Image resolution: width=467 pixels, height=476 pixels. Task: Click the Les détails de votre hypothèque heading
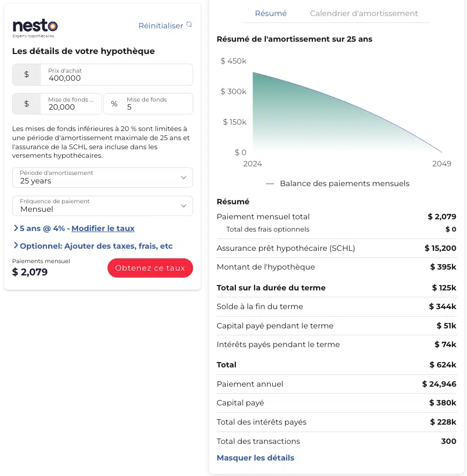(83, 51)
